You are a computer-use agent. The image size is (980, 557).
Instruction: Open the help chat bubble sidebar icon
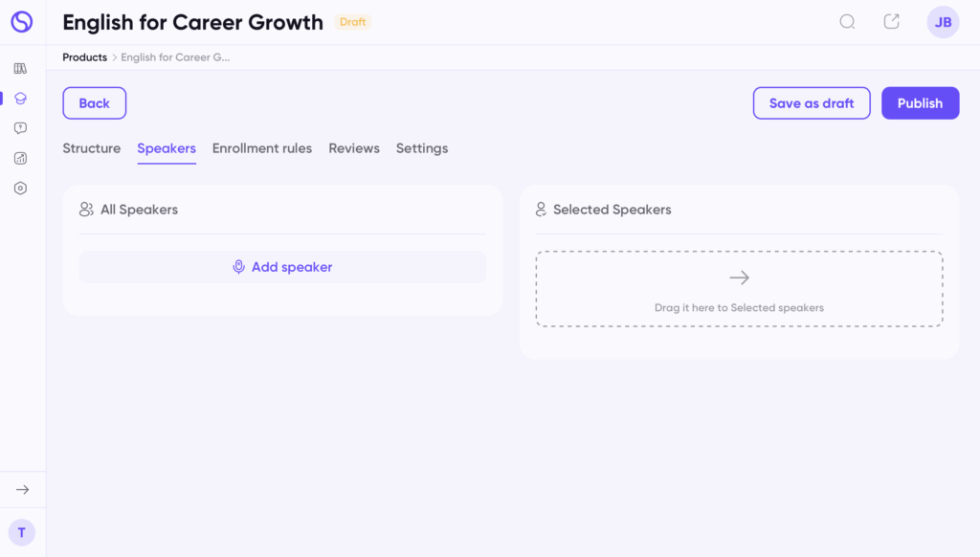coord(21,128)
